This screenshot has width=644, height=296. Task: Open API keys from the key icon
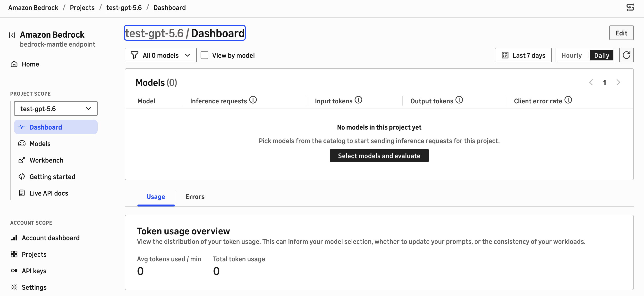14,271
